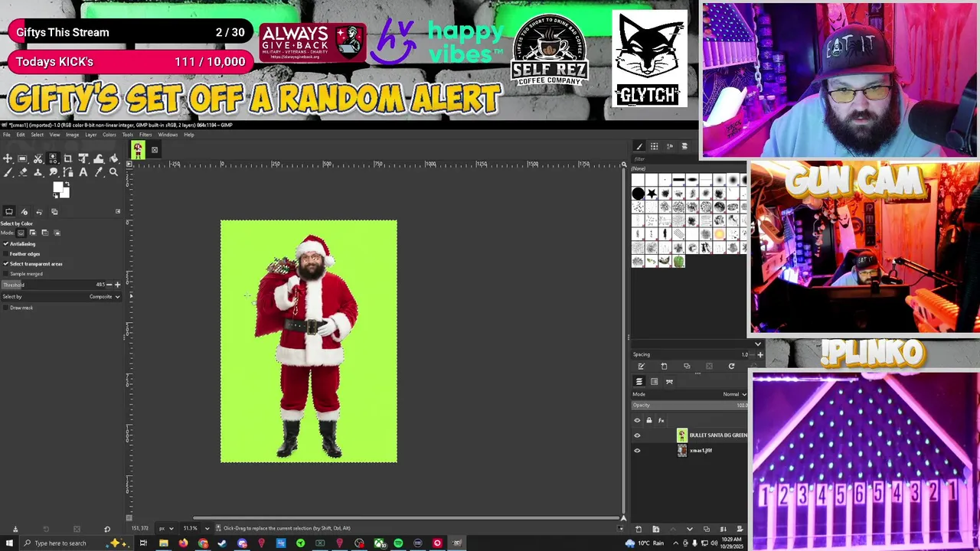Select the Crop tool
Viewport: 980px width, 551px height.
pyautogui.click(x=67, y=158)
